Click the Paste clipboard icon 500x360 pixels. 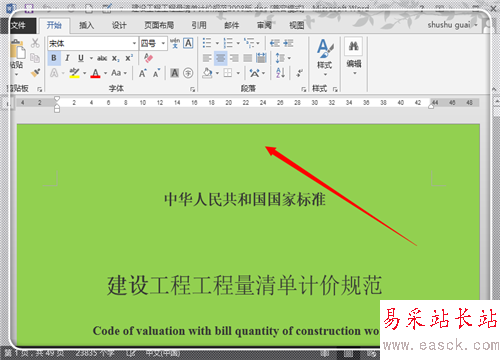(x=17, y=50)
